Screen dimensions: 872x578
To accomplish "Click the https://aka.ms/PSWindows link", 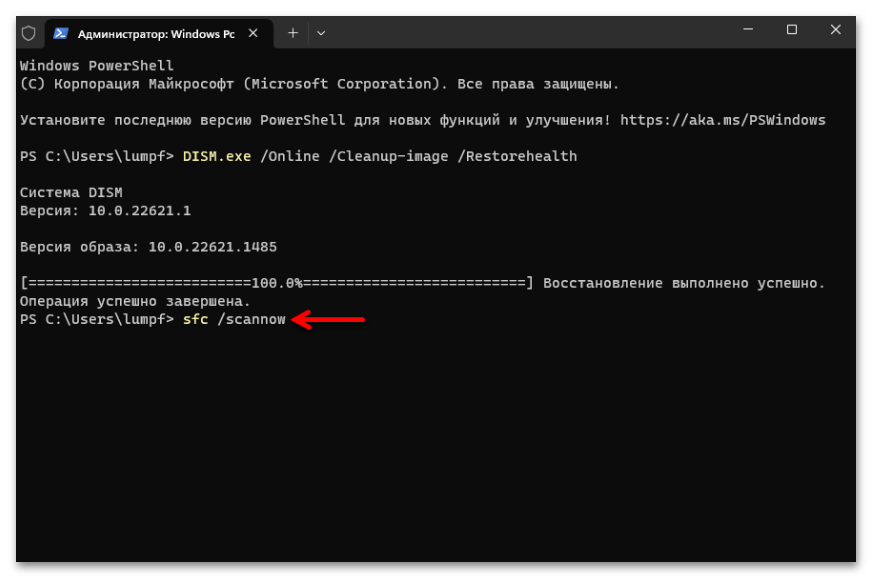I will [x=722, y=120].
